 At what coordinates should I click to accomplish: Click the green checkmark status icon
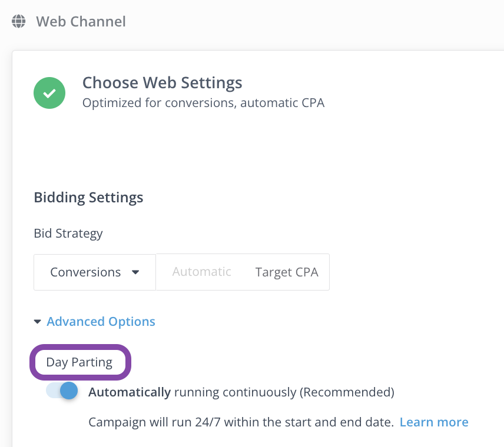[x=49, y=93]
